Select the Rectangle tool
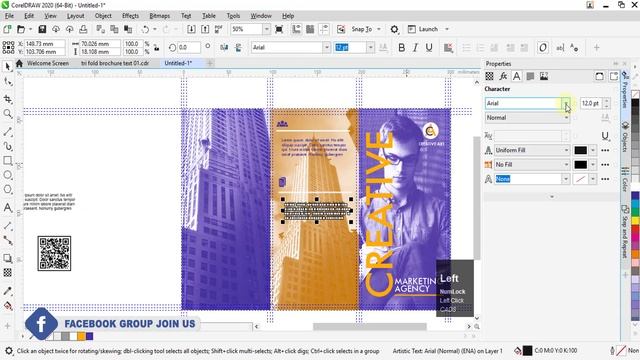The image size is (640, 360). [7, 160]
